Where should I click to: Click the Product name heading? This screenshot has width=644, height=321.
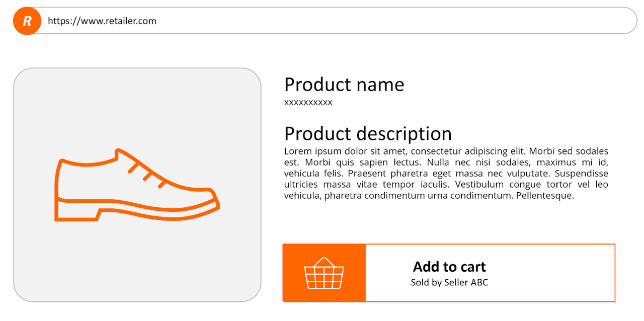344,85
